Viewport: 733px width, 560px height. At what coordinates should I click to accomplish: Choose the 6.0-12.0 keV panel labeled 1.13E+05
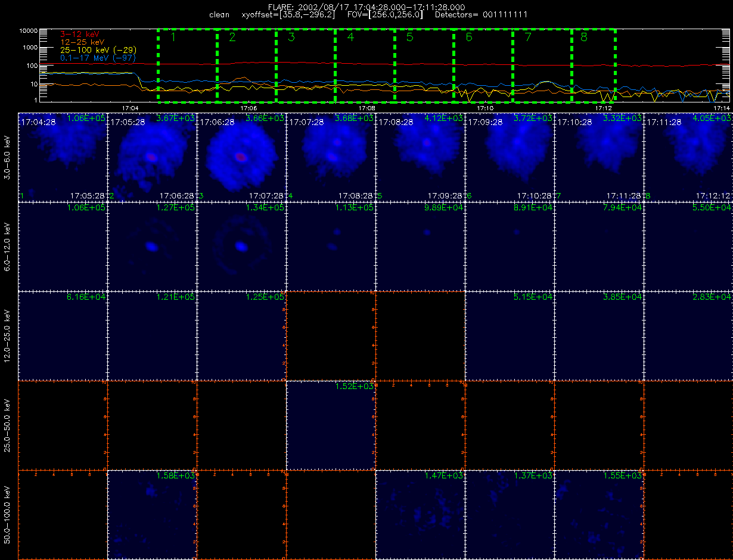click(331, 246)
